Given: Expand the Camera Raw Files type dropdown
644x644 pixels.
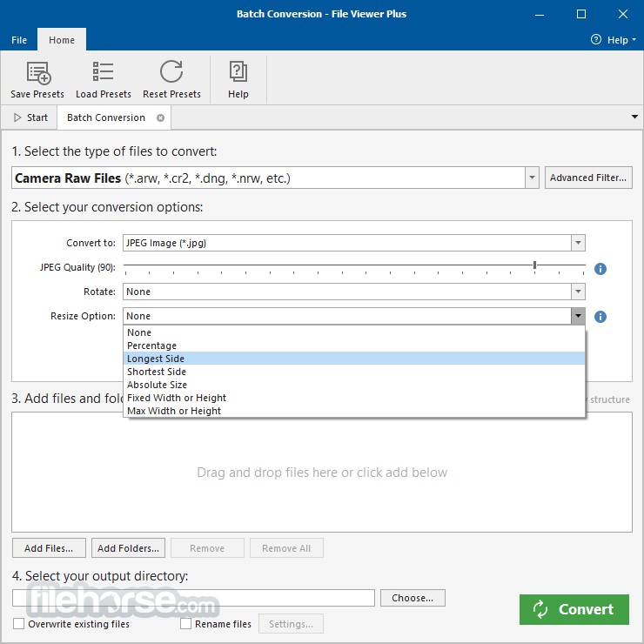Looking at the screenshot, I should pos(532,178).
